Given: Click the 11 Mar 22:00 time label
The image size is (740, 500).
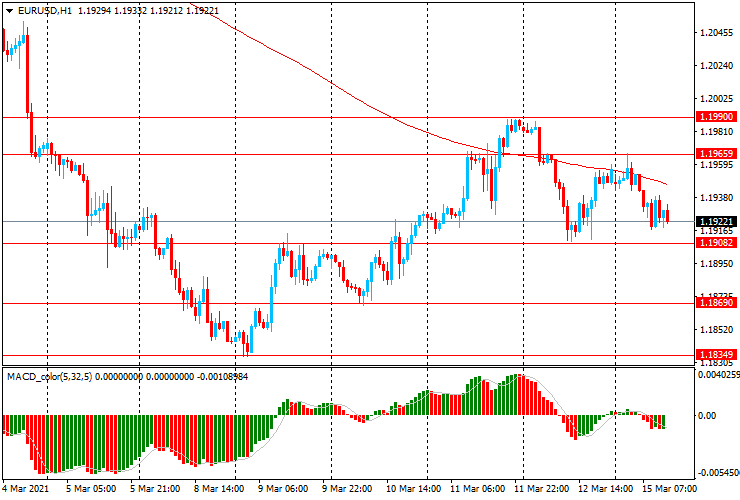Looking at the screenshot, I should [544, 490].
